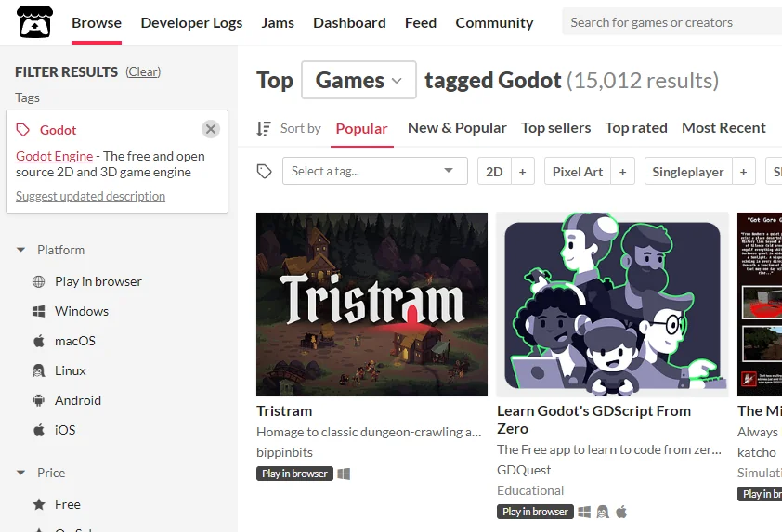Click Play in browser badge under Tristram
This screenshot has height=532, width=782.
click(294, 474)
